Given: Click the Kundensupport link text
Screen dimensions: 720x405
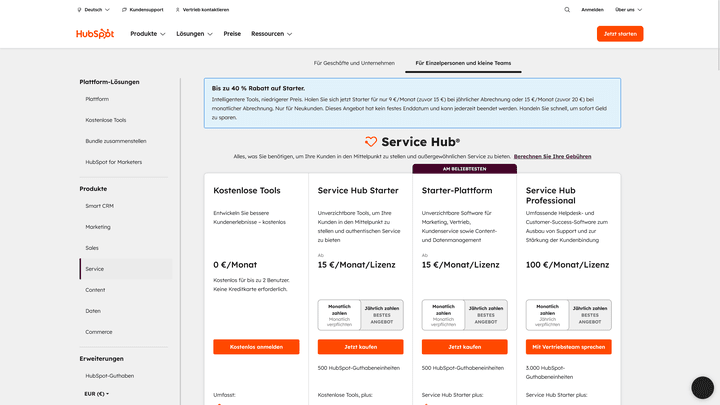Looking at the screenshot, I should [x=146, y=10].
